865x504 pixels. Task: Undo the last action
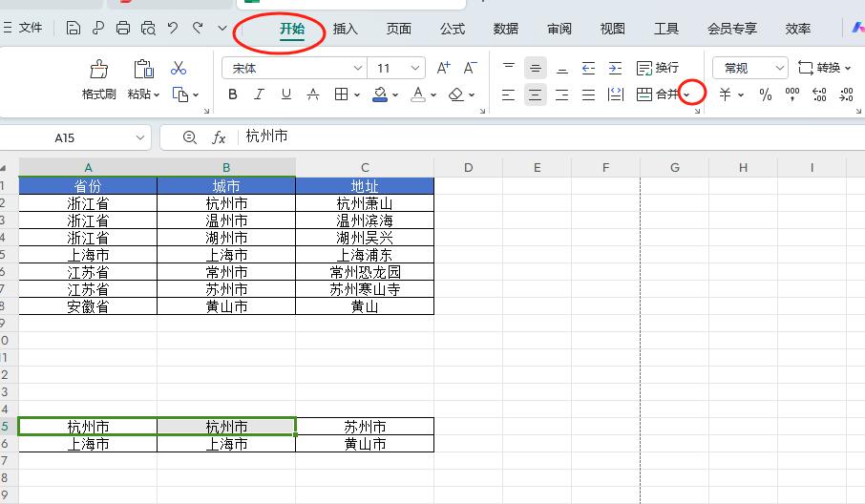click(x=173, y=28)
